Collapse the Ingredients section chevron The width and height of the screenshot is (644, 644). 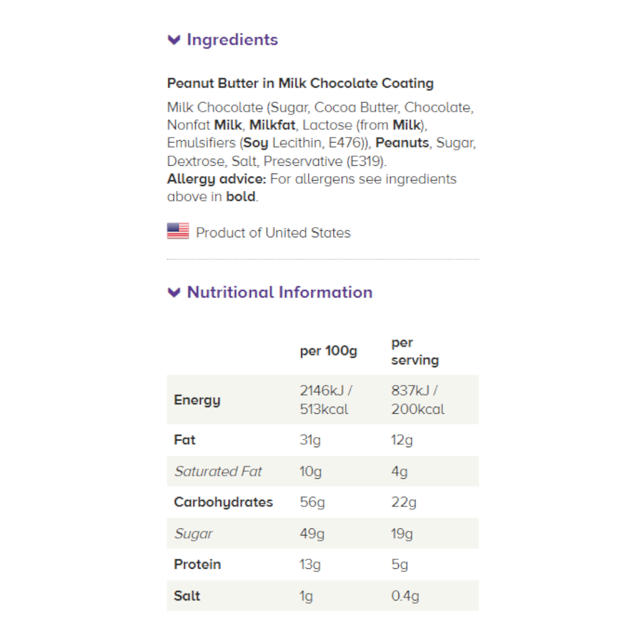click(174, 40)
